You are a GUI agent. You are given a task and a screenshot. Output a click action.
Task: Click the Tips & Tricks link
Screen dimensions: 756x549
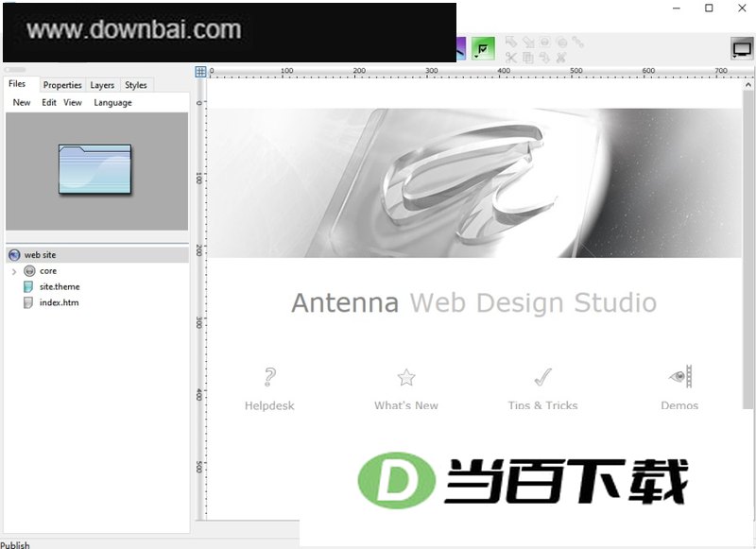[542, 406]
